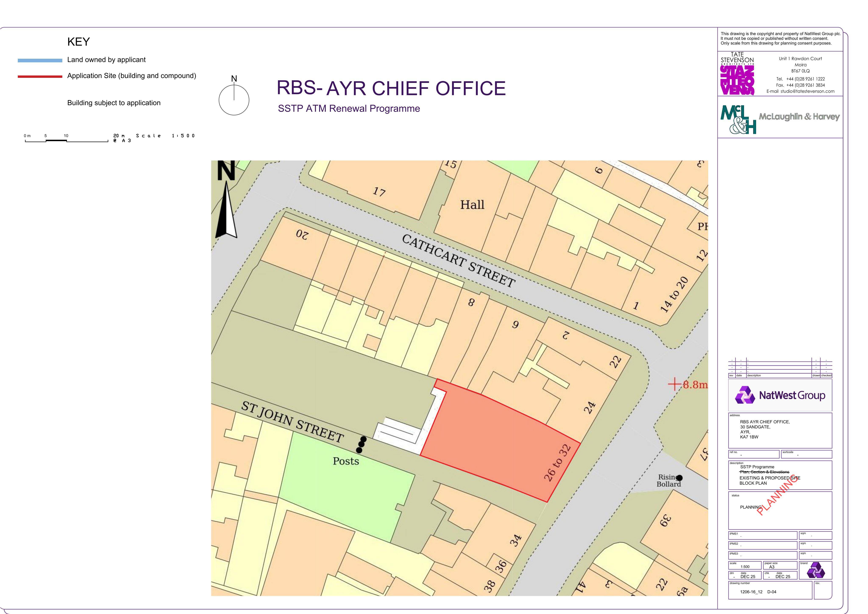Click the ST JOHN STREET map label
Screen dimensions: 868x614
click(x=293, y=422)
